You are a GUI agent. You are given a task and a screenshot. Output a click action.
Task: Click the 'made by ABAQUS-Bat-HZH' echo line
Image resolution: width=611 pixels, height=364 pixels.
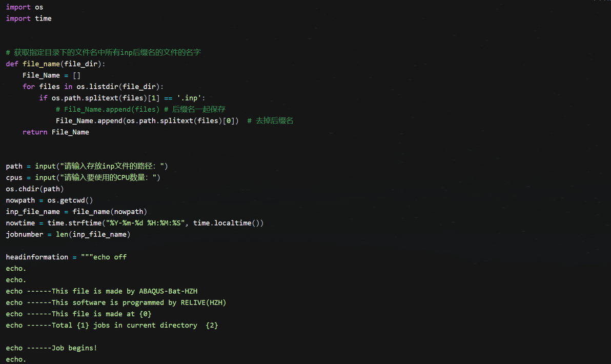point(101,291)
